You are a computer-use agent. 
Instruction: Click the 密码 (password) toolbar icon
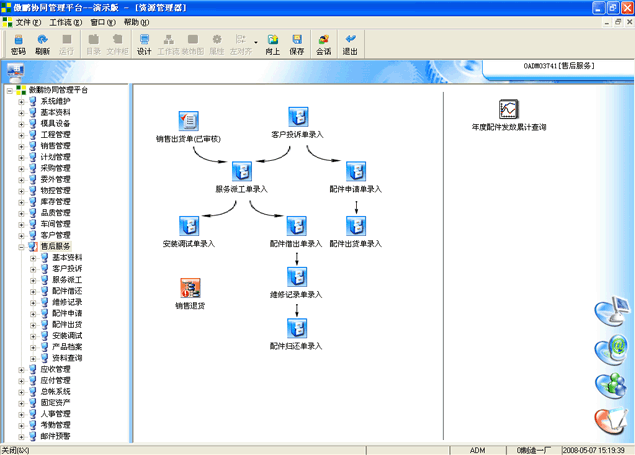click(18, 44)
